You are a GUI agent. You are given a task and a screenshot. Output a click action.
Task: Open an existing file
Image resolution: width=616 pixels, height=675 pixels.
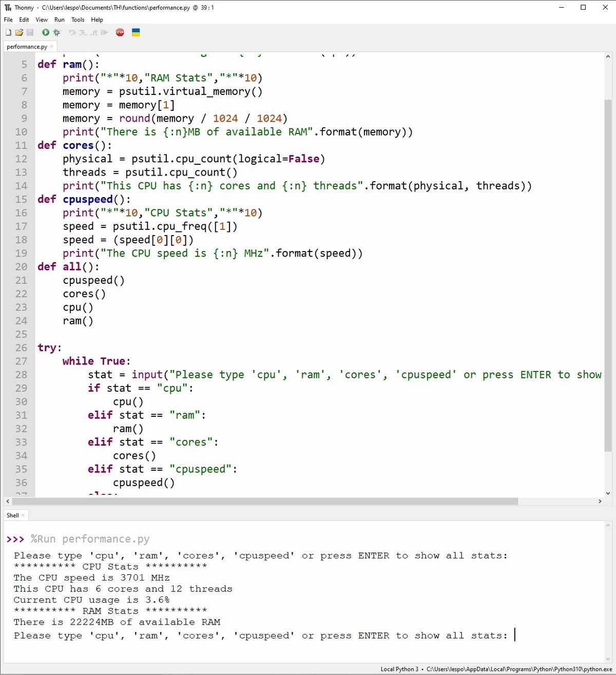(x=19, y=32)
